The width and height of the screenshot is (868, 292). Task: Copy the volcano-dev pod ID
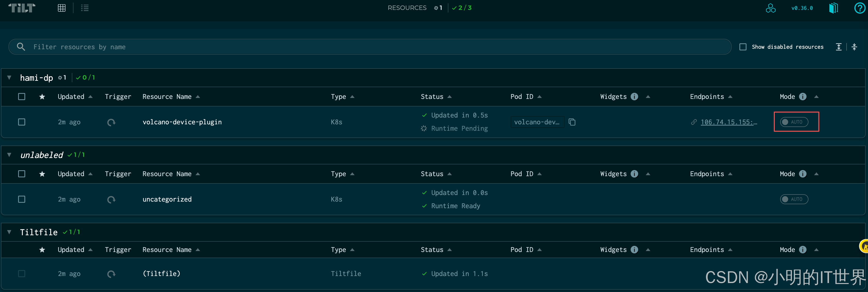coord(572,122)
